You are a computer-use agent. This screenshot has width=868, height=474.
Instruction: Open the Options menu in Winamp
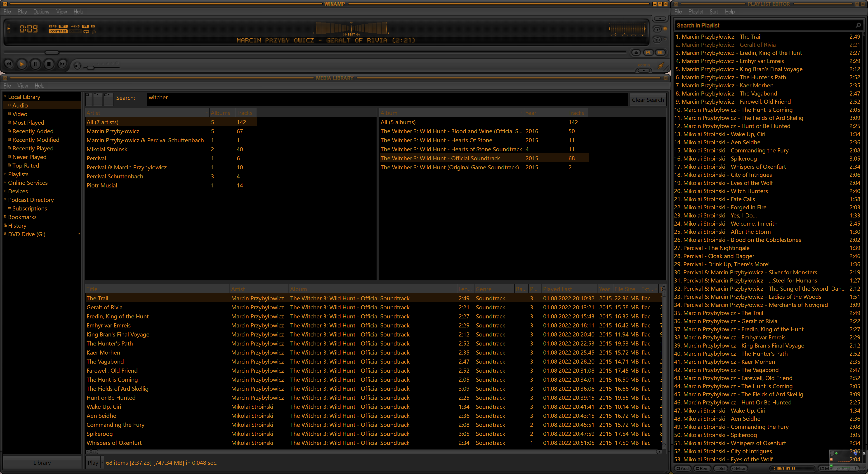[x=41, y=12]
